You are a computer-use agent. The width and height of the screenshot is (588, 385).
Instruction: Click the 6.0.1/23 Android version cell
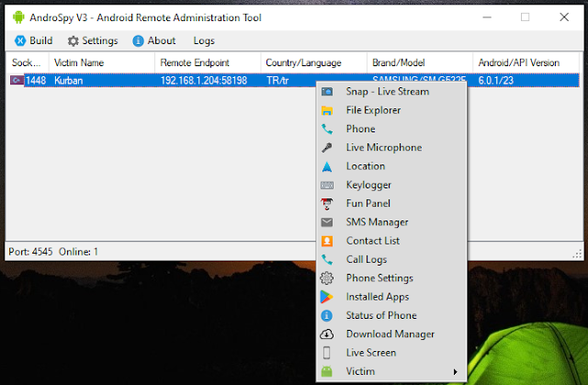[x=496, y=81]
